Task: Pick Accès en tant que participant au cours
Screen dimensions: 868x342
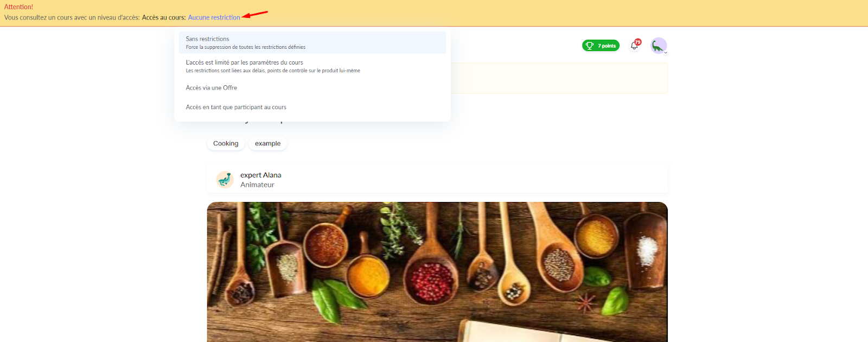Action: pos(312,107)
